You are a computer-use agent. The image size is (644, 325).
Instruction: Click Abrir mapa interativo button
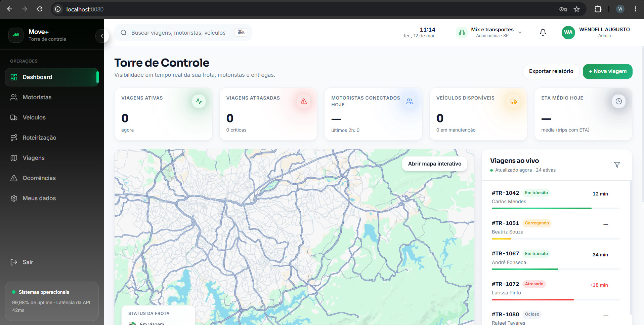click(x=435, y=164)
